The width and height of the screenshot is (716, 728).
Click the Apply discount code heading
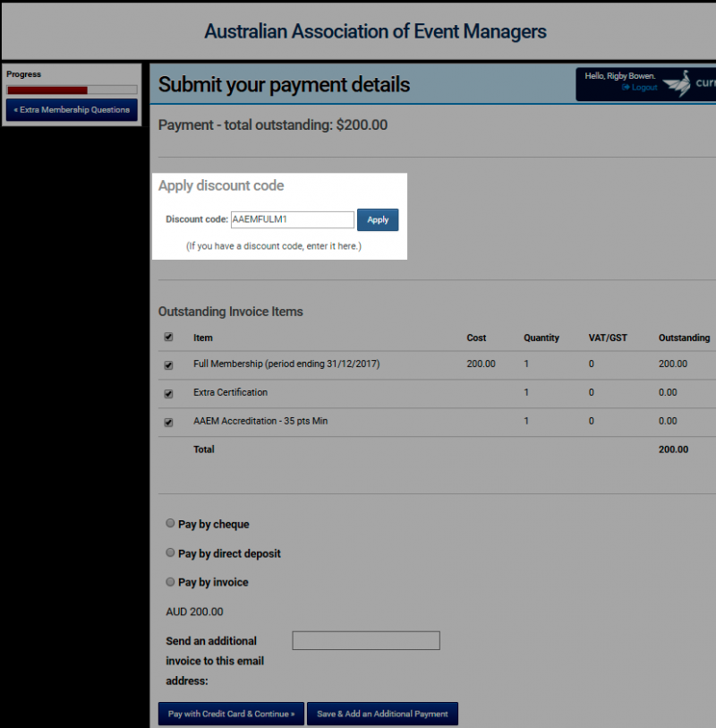point(221,185)
